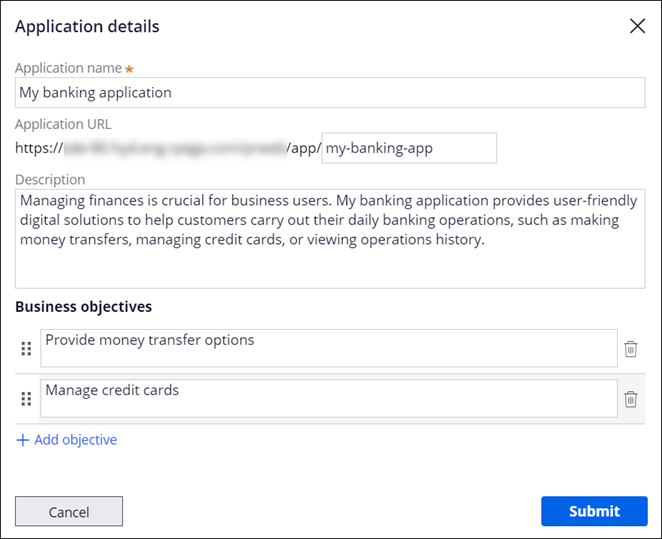Click the 'Application URL' field label
The height and width of the screenshot is (539, 662).
(63, 125)
